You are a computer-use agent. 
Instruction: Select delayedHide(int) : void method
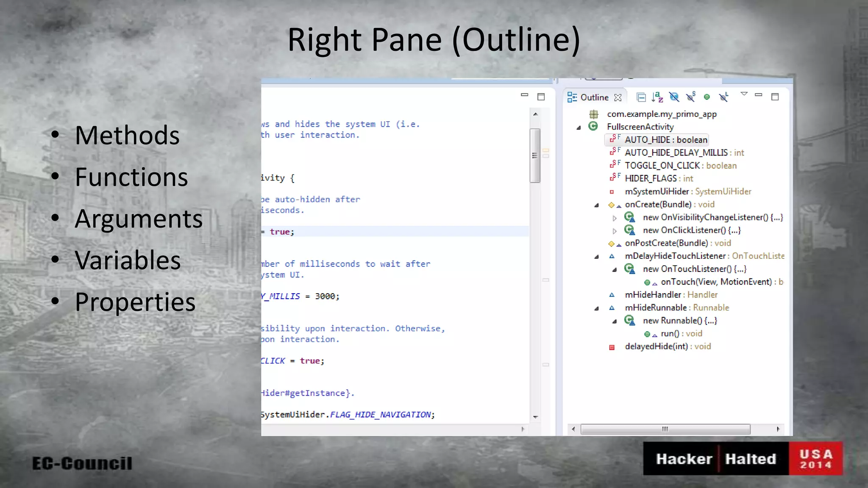668,347
